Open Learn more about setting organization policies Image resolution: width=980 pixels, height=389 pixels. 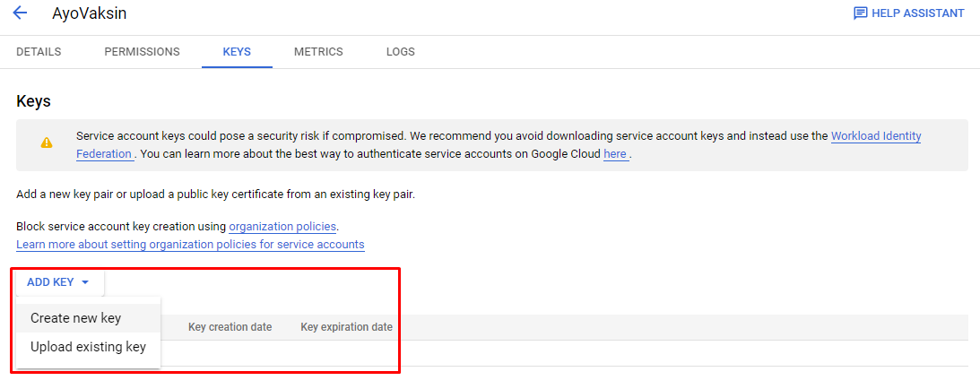[x=190, y=244]
